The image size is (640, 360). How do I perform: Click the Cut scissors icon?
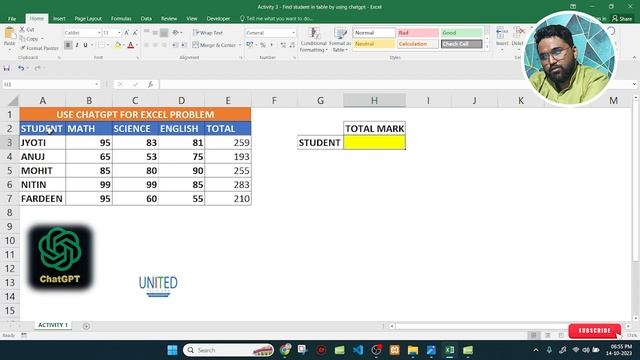(x=22, y=29)
